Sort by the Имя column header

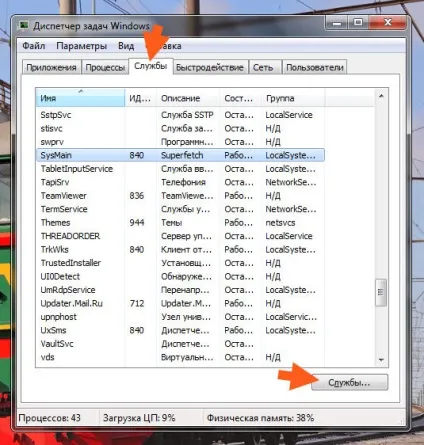[x=80, y=98]
